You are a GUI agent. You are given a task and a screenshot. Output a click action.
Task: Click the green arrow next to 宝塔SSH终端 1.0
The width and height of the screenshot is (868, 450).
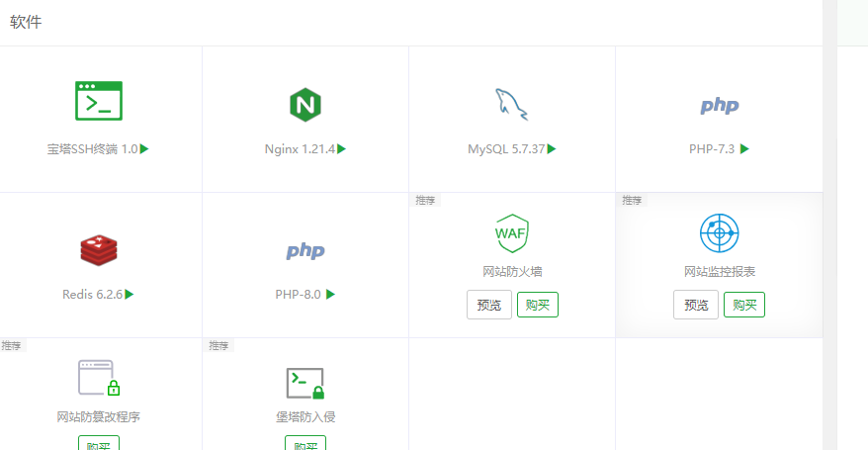144,149
